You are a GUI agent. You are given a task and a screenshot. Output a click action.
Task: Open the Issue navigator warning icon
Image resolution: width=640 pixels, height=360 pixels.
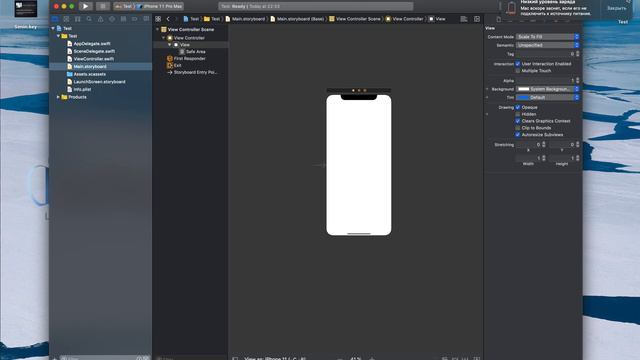[x=100, y=19]
